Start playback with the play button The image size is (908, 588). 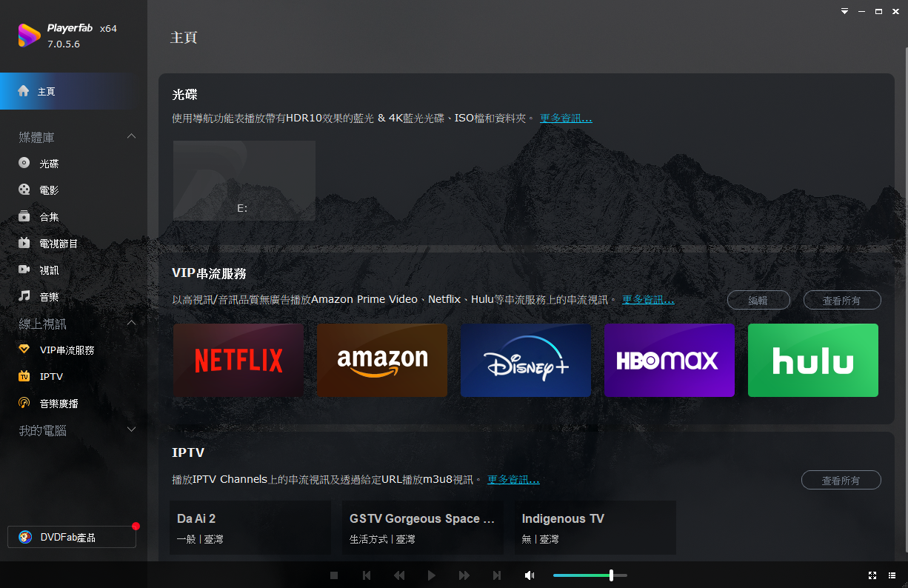tap(432, 575)
